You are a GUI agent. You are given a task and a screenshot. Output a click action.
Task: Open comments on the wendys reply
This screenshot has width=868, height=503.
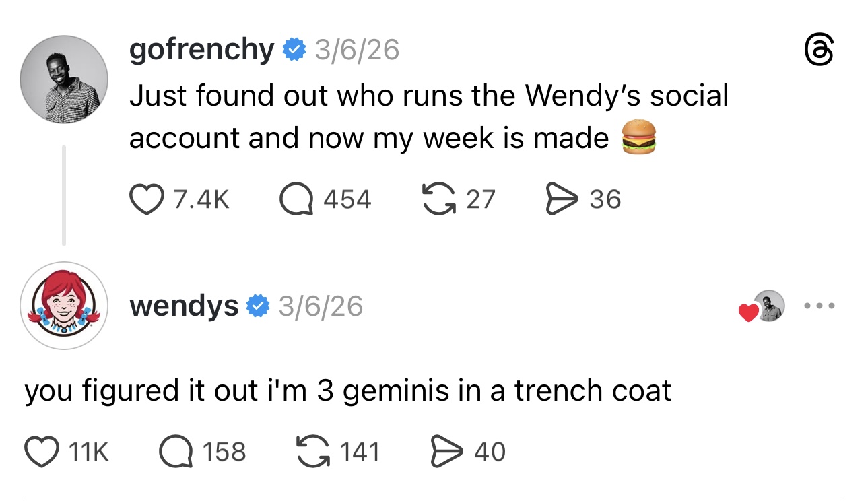pos(176,451)
